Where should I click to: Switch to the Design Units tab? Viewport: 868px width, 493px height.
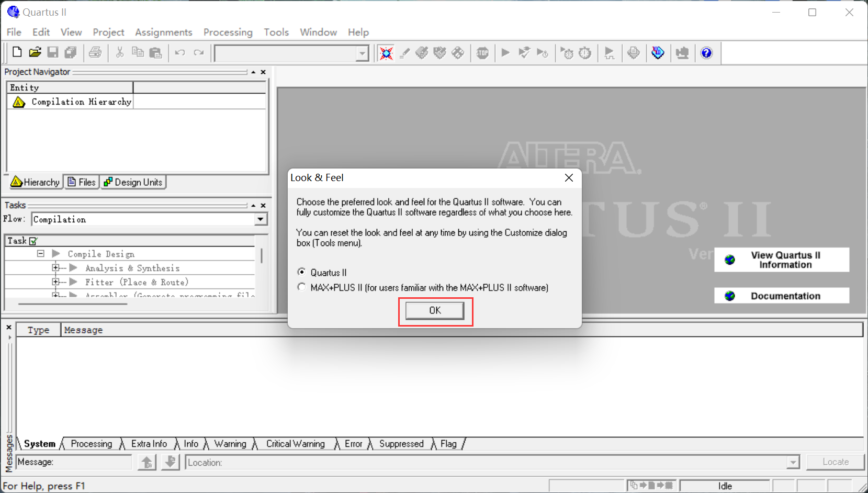click(x=133, y=182)
